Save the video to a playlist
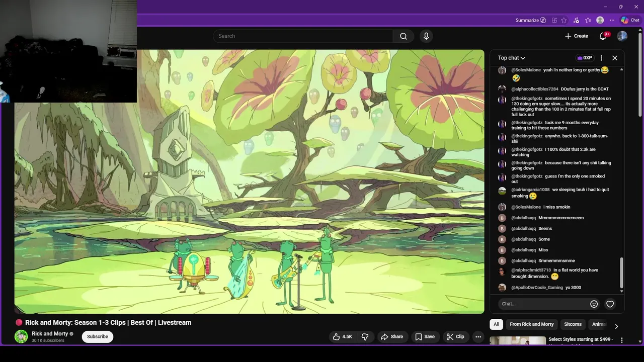The height and width of the screenshot is (362, 644). [425, 337]
